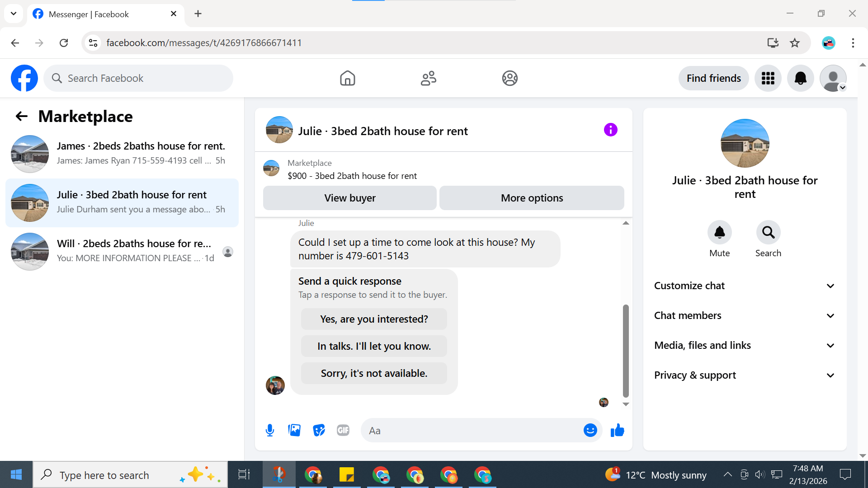
Task: Open the Will 2beds 2baths conversation
Action: coord(122,251)
